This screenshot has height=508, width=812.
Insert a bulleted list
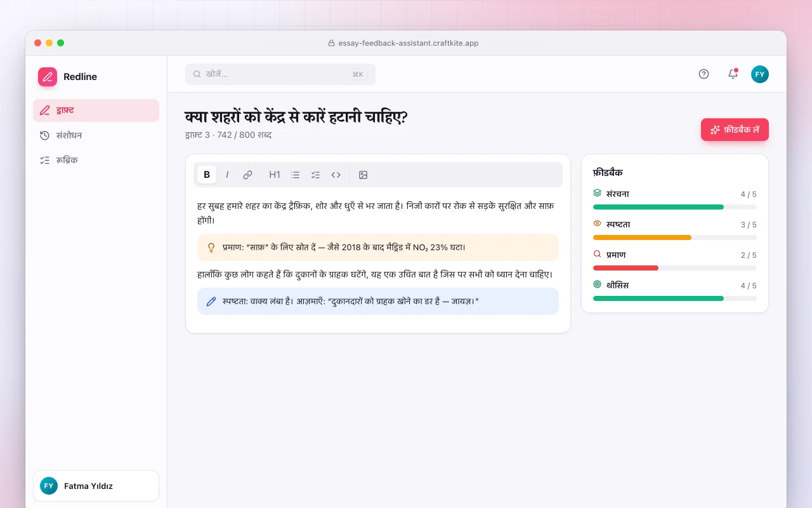[295, 175]
